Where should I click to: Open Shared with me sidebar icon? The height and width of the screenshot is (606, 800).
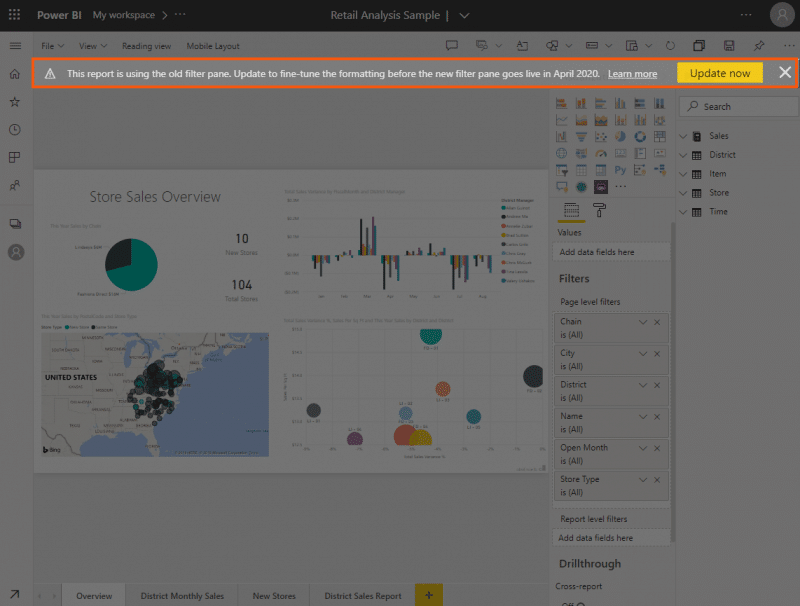point(15,185)
